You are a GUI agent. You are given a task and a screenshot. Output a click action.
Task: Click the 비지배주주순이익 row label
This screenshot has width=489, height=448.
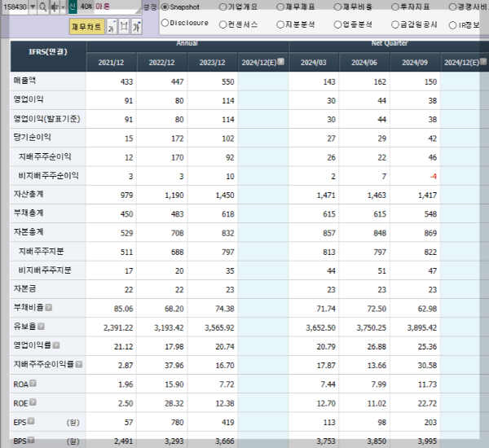pos(49,175)
